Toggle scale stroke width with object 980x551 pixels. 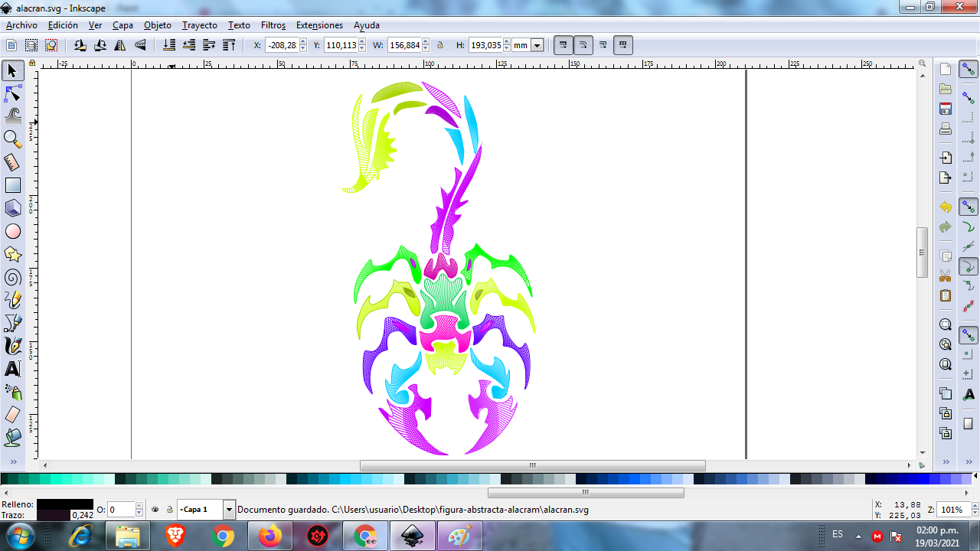click(563, 45)
